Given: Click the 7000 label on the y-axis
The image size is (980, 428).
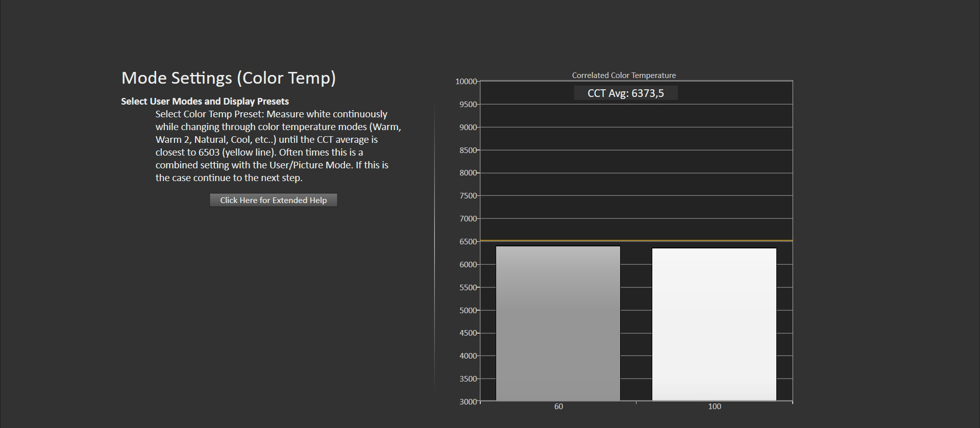Looking at the screenshot, I should (468, 219).
